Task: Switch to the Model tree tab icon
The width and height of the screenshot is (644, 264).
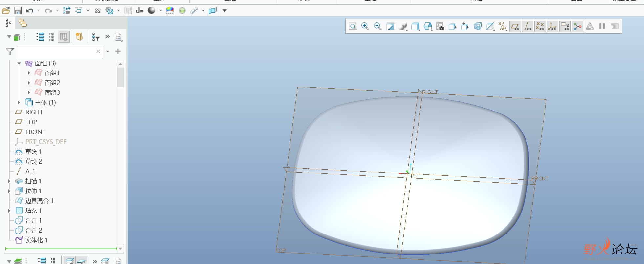Action: point(8,23)
